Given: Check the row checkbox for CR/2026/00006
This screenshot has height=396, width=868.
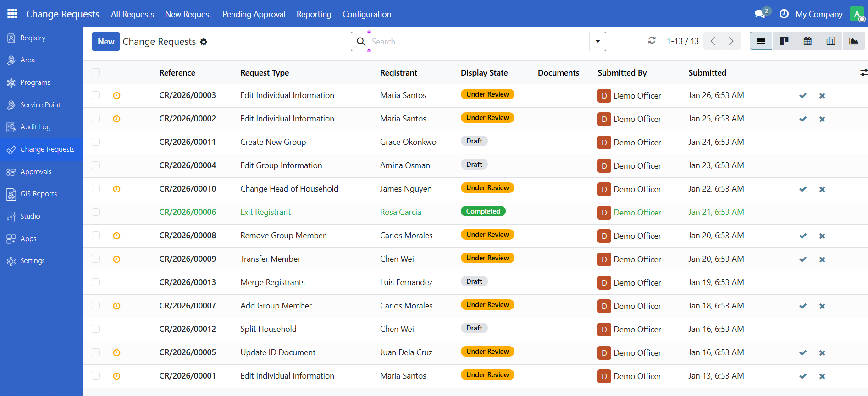Looking at the screenshot, I should pos(95,212).
